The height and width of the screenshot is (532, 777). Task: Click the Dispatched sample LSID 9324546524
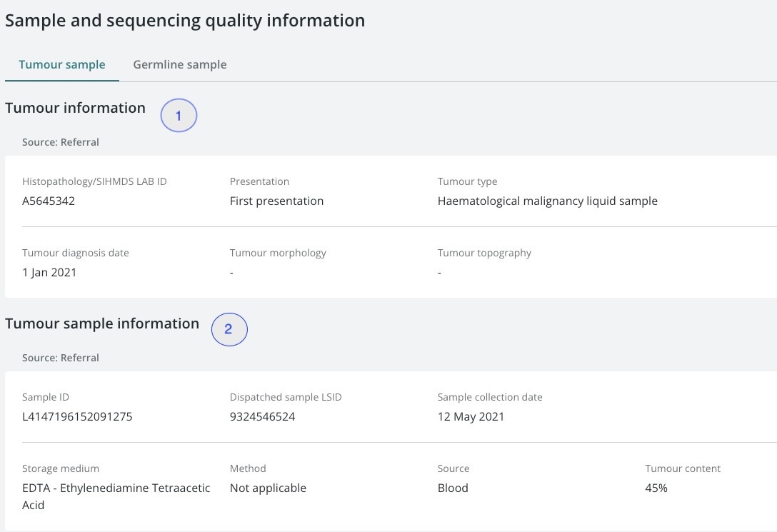262,416
